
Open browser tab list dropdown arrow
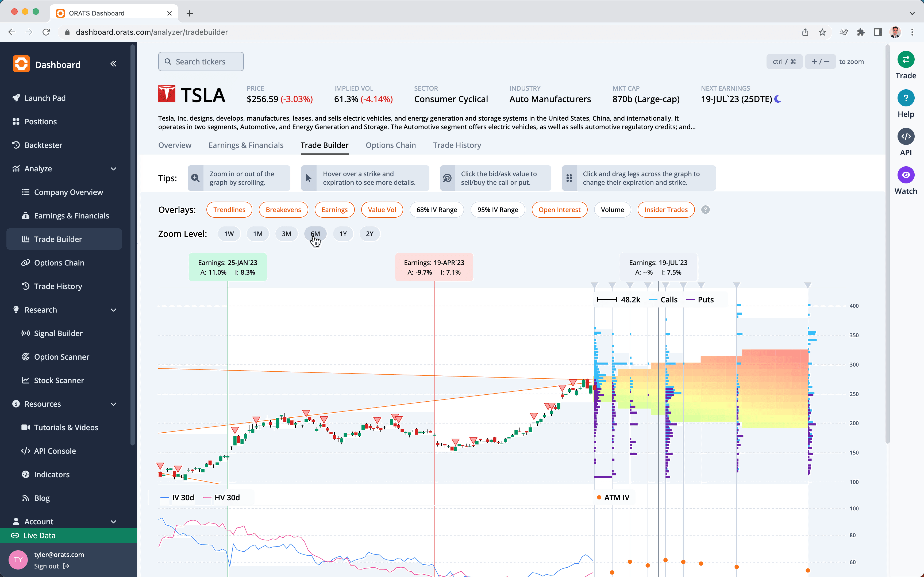point(912,13)
